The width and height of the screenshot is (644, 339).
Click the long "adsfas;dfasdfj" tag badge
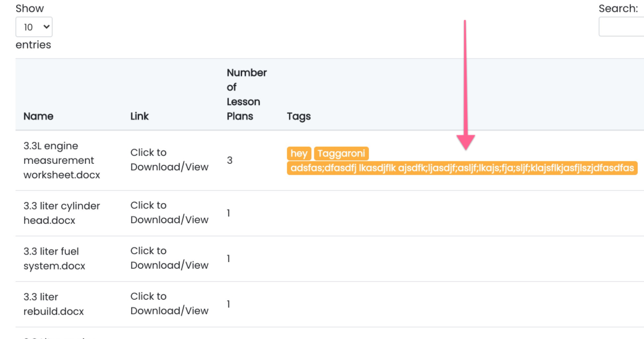[x=462, y=168]
